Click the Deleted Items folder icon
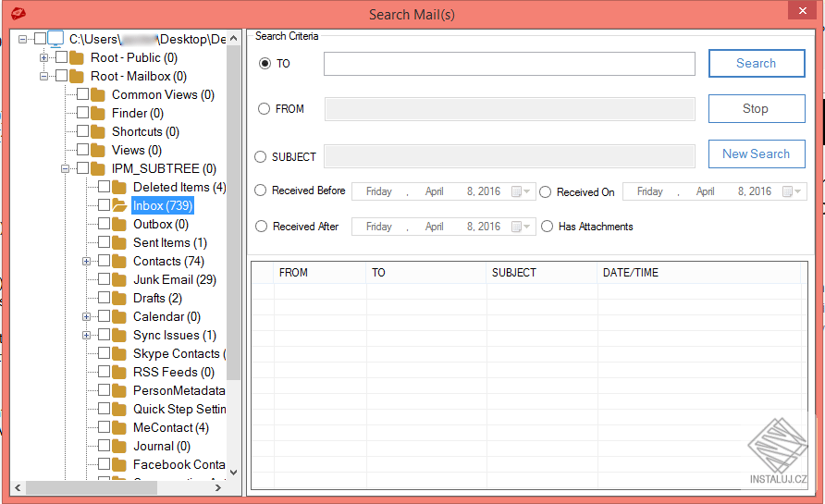Screen dimensions: 825x504 click(119, 187)
